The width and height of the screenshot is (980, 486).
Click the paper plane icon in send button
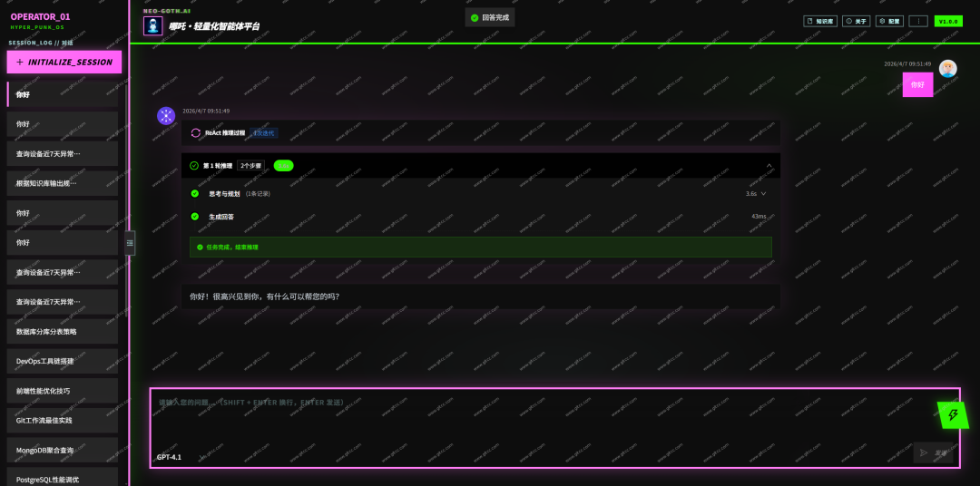[925, 452]
